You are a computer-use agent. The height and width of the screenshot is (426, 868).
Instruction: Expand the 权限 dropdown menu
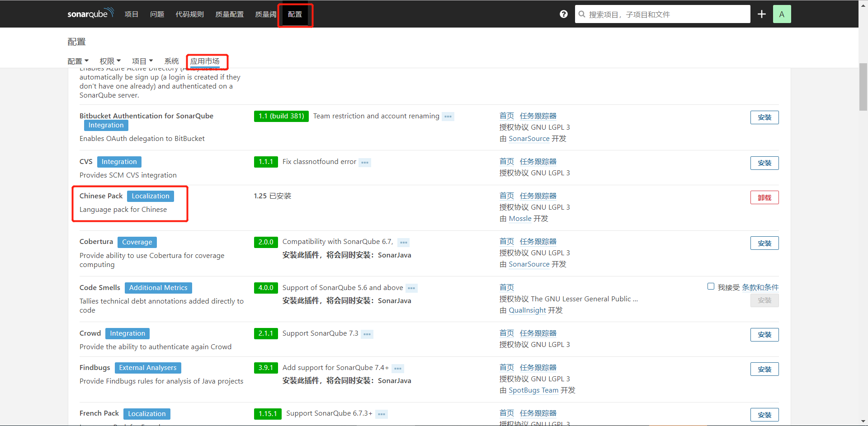[x=110, y=61]
